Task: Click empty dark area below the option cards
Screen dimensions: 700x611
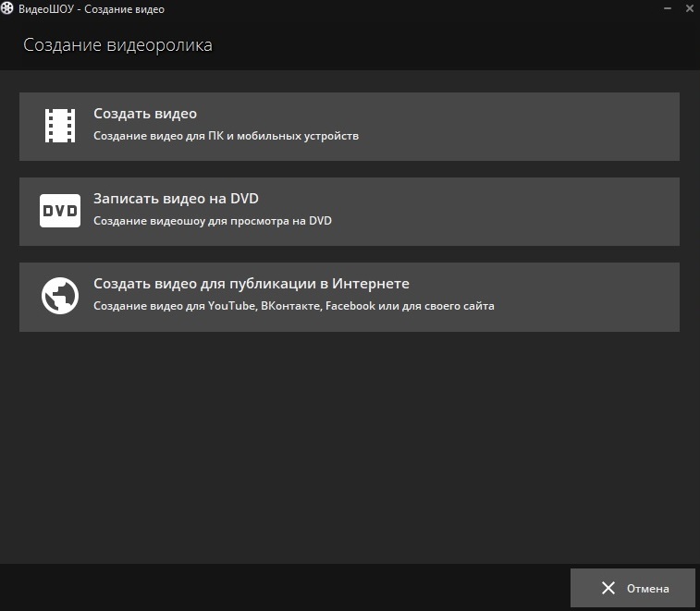Action: coord(350,446)
